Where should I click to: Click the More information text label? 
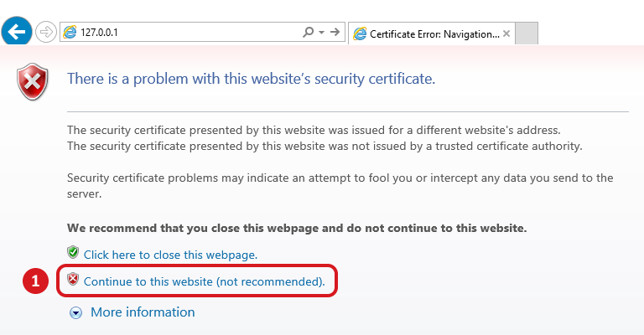tap(143, 312)
